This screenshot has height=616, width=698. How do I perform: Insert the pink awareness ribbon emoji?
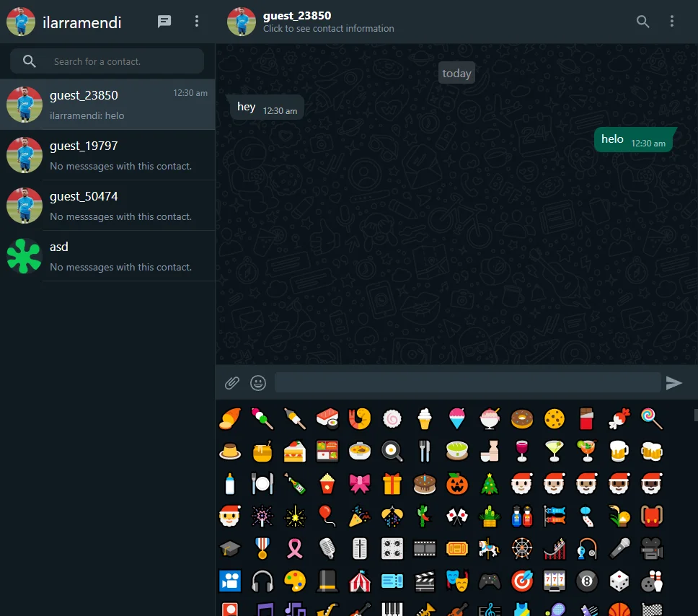tap(295, 549)
